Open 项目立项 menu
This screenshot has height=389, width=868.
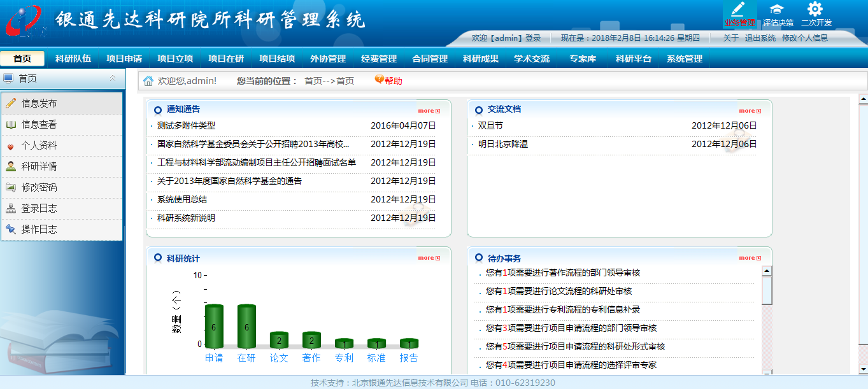pyautogui.click(x=175, y=59)
